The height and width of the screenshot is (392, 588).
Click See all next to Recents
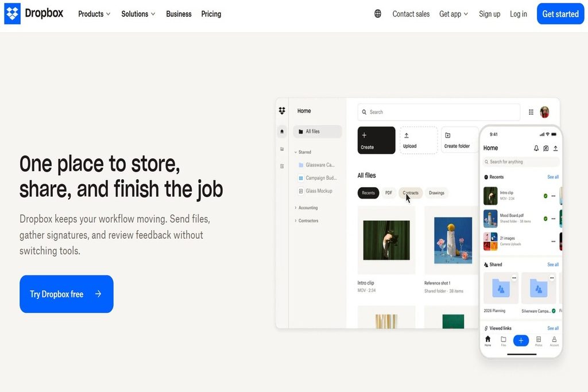553,177
